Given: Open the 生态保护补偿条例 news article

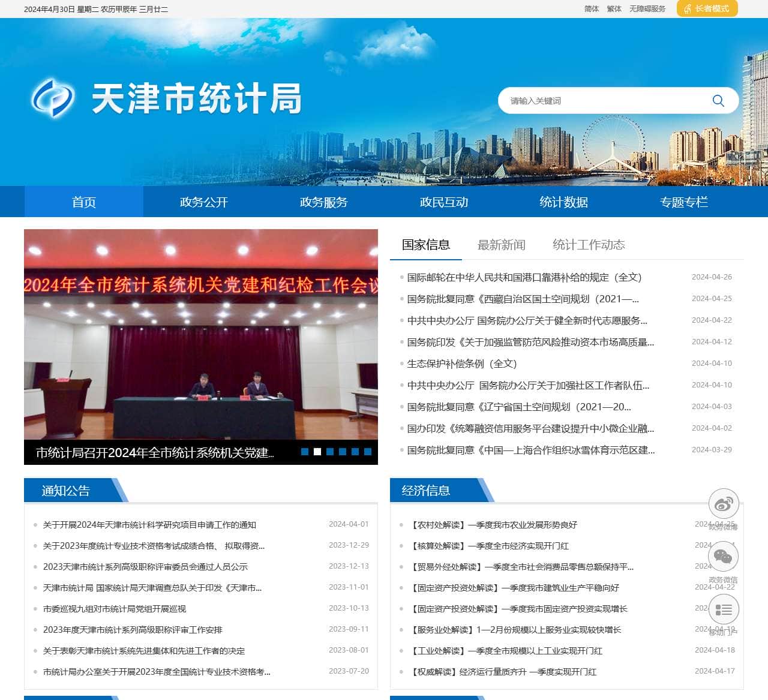Looking at the screenshot, I should click(463, 363).
